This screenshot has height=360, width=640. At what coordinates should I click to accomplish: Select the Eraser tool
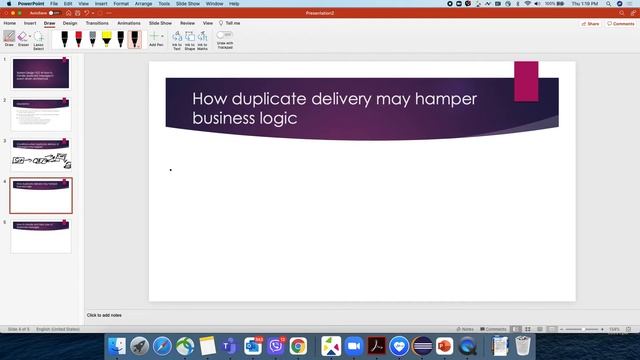pyautogui.click(x=22, y=39)
